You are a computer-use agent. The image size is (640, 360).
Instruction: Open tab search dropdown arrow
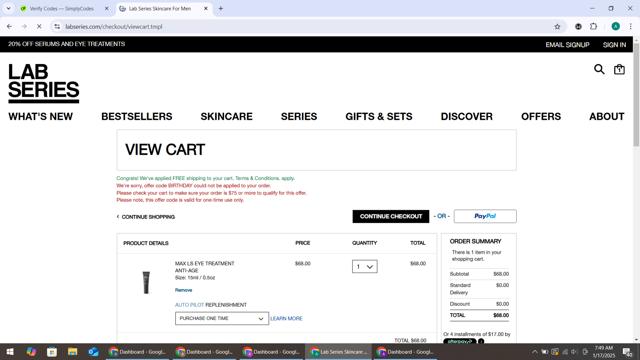[9, 9]
